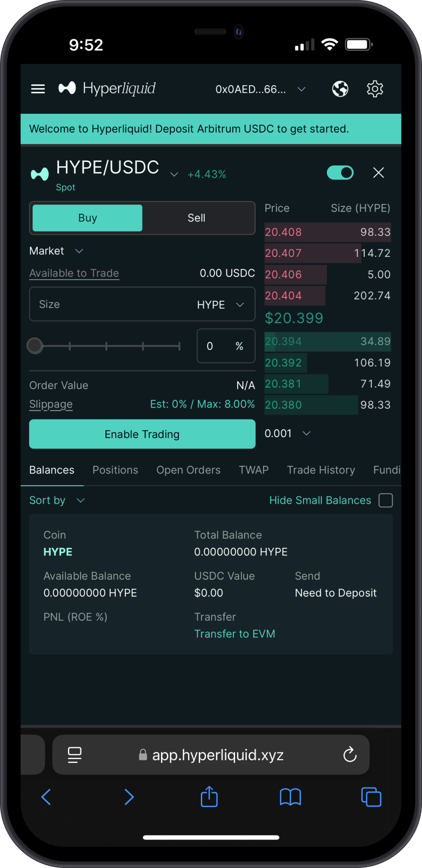Click the +4.43% change value
The height and width of the screenshot is (868, 422).
point(207,174)
